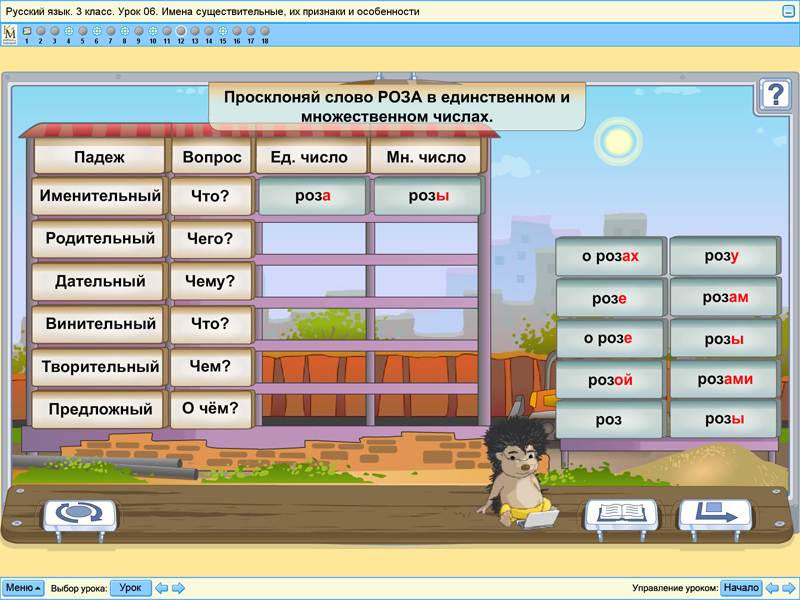800x600 pixels.
Task: Click the back arrow beside Урок
Action: coord(160,588)
